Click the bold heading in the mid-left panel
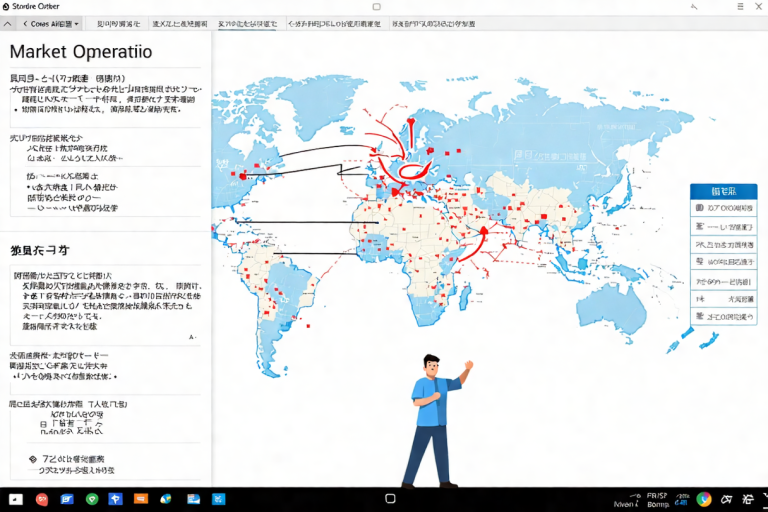This screenshot has height=512, width=768. pos(40,250)
